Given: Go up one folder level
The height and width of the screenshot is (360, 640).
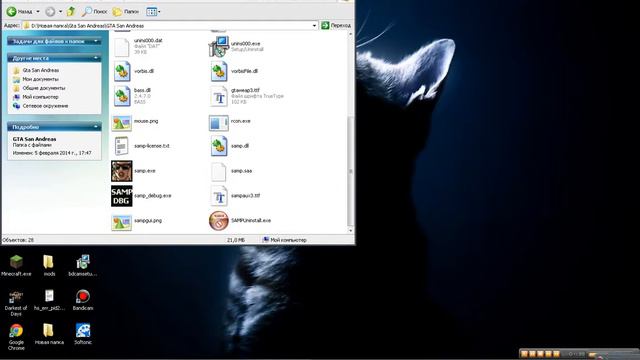Looking at the screenshot, I should [x=71, y=11].
